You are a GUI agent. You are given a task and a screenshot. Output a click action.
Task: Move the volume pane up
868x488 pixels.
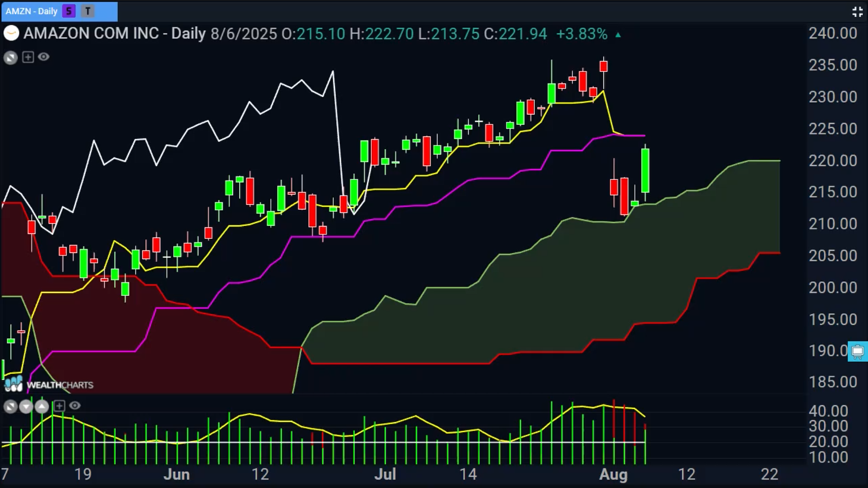(x=42, y=407)
